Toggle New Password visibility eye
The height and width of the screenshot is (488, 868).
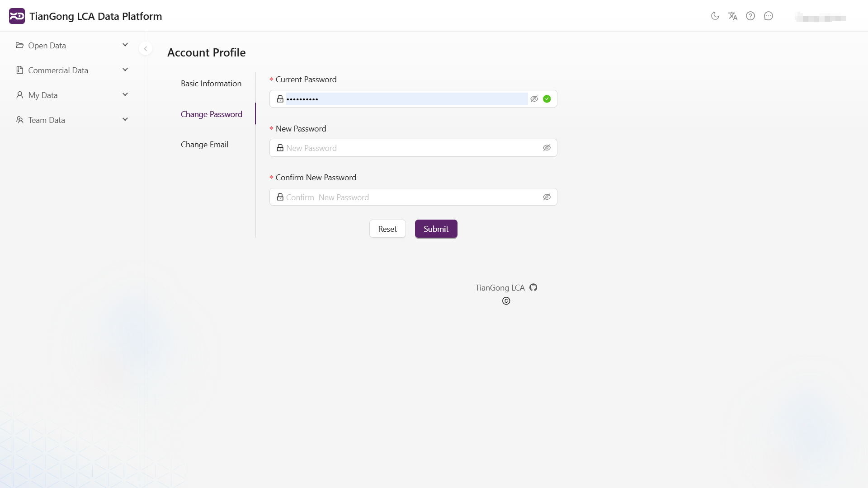(x=547, y=148)
